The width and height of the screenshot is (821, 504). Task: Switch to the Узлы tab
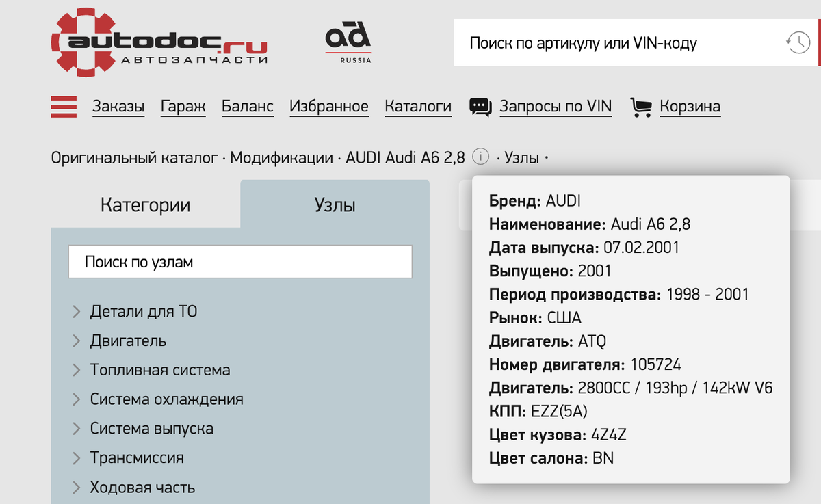[335, 204]
